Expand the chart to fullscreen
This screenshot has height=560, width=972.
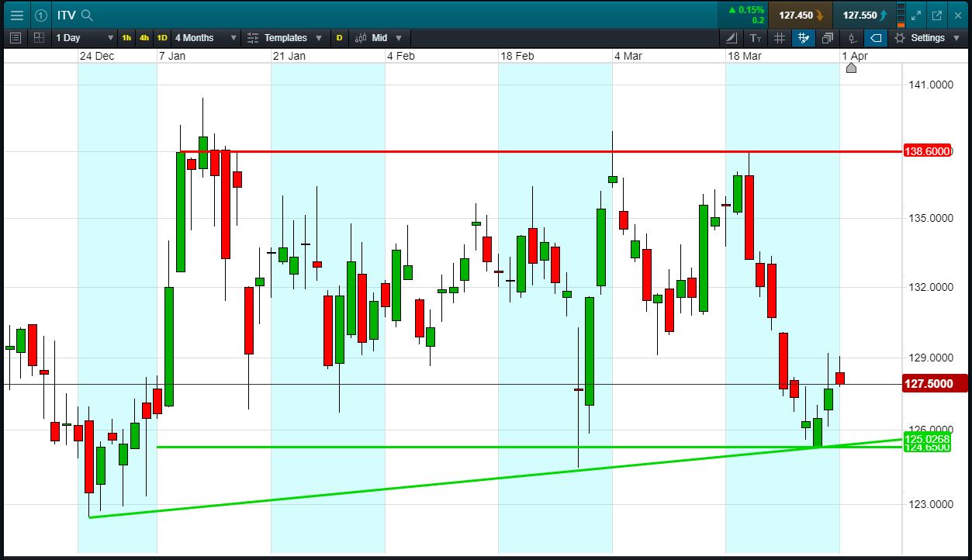click(x=917, y=15)
